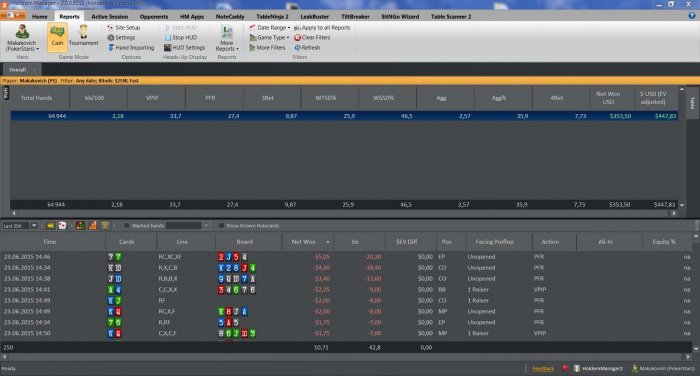Open the LeakBuster tab
700x376 pixels.
pos(315,17)
